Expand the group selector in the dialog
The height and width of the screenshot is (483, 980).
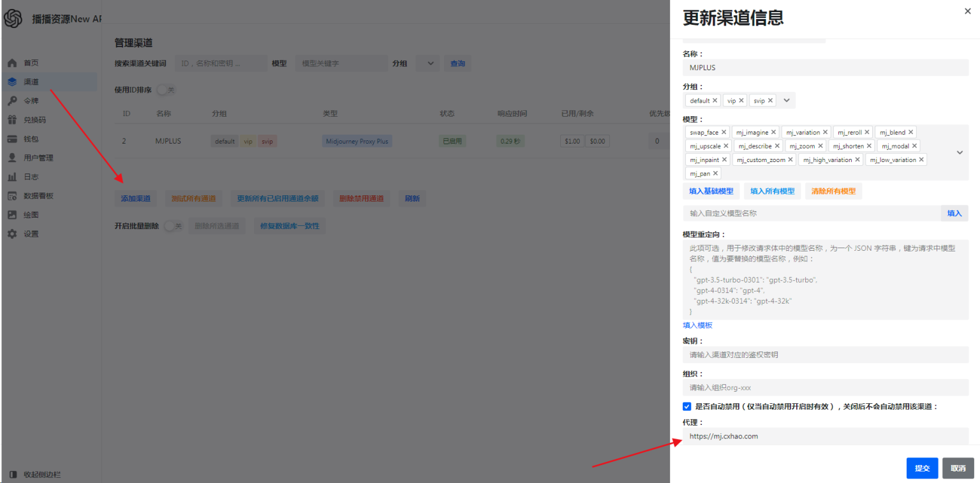[x=786, y=100]
